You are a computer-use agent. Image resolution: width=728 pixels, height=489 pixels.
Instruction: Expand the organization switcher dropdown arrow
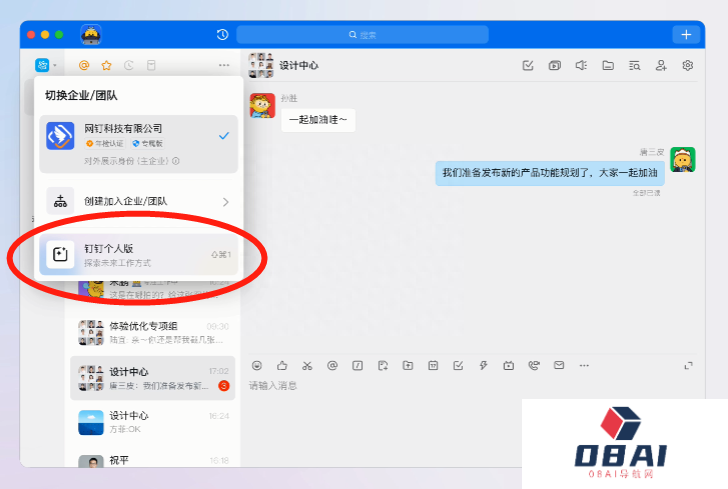point(55,65)
